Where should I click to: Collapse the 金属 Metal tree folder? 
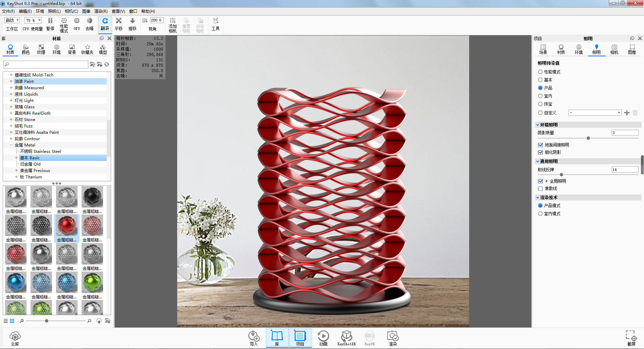(x=11, y=145)
